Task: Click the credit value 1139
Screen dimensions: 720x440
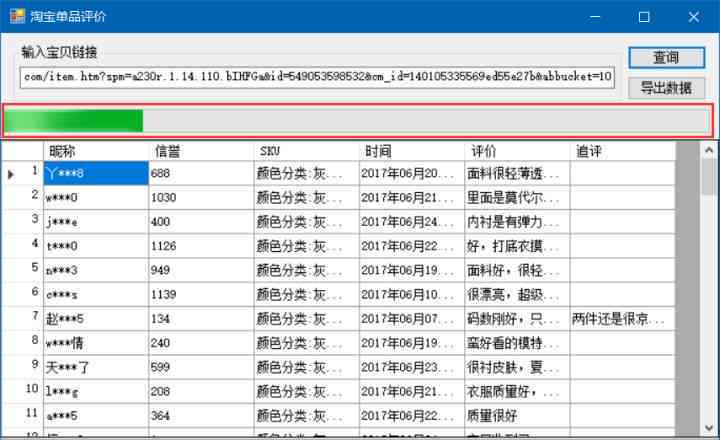Action: point(201,295)
